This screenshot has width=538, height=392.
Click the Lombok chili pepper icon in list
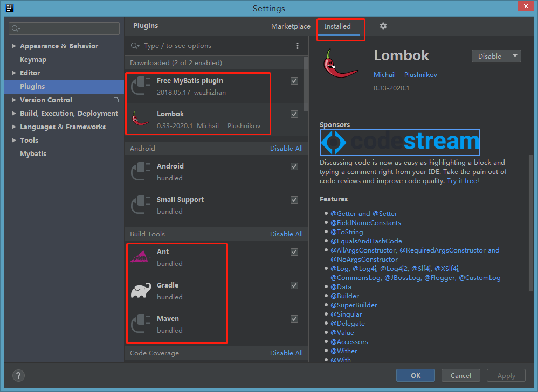click(x=141, y=119)
